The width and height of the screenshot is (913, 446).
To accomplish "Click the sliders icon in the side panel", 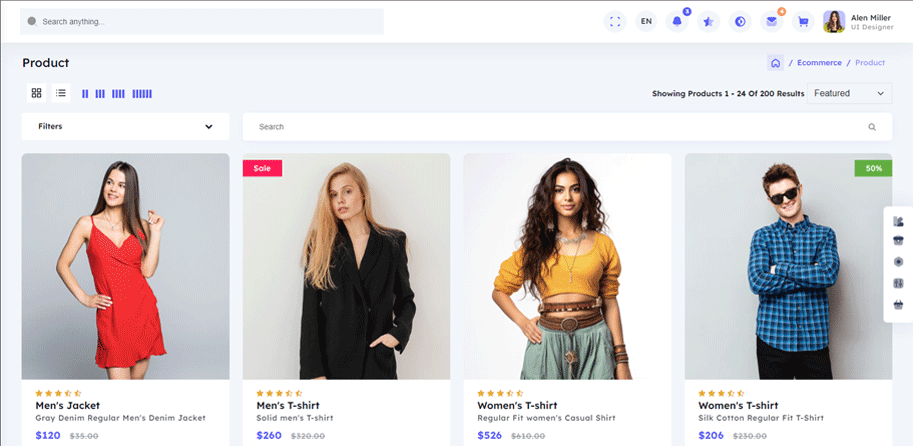I will (898, 283).
